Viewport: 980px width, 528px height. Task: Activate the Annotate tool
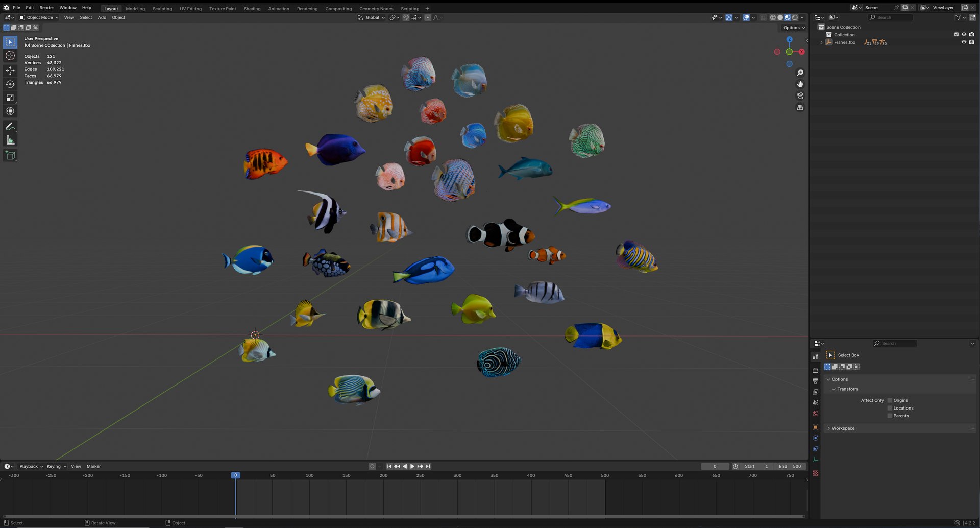point(10,126)
